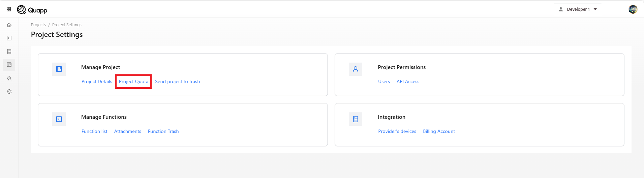Click the Manage Functions heading
Image resolution: width=644 pixels, height=178 pixels.
click(104, 117)
